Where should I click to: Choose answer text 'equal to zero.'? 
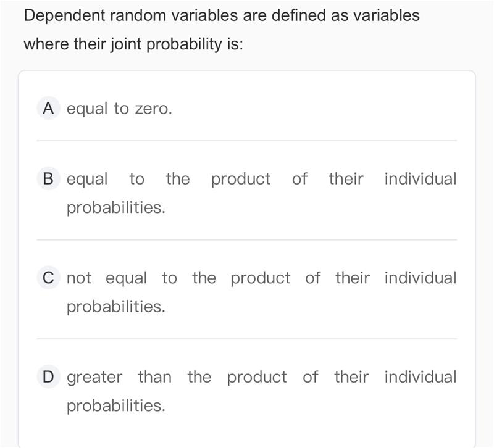point(119,109)
